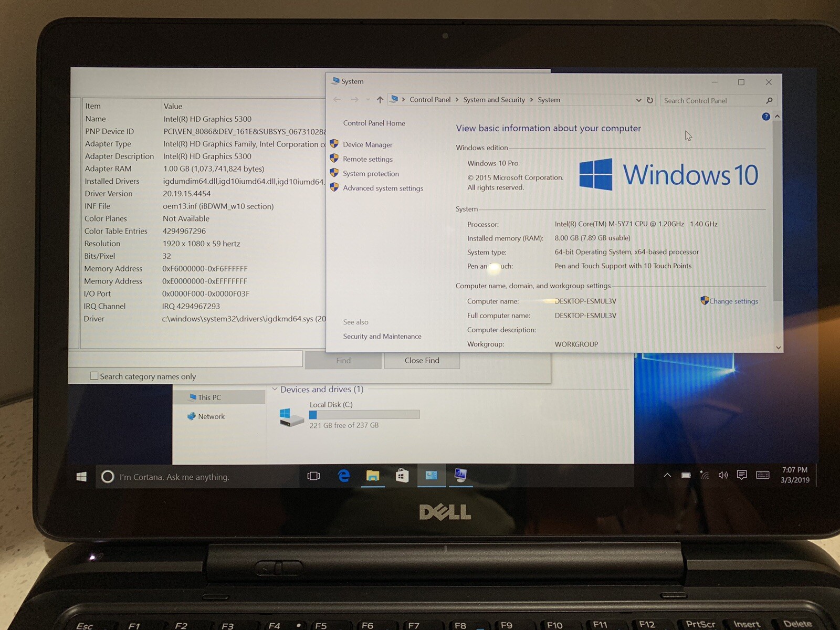Open File Explorer from taskbar
Screen dimensions: 840x630
tap(373, 476)
